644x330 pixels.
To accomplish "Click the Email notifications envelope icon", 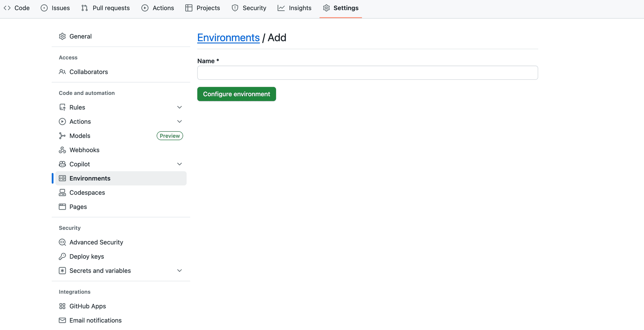I will point(62,320).
